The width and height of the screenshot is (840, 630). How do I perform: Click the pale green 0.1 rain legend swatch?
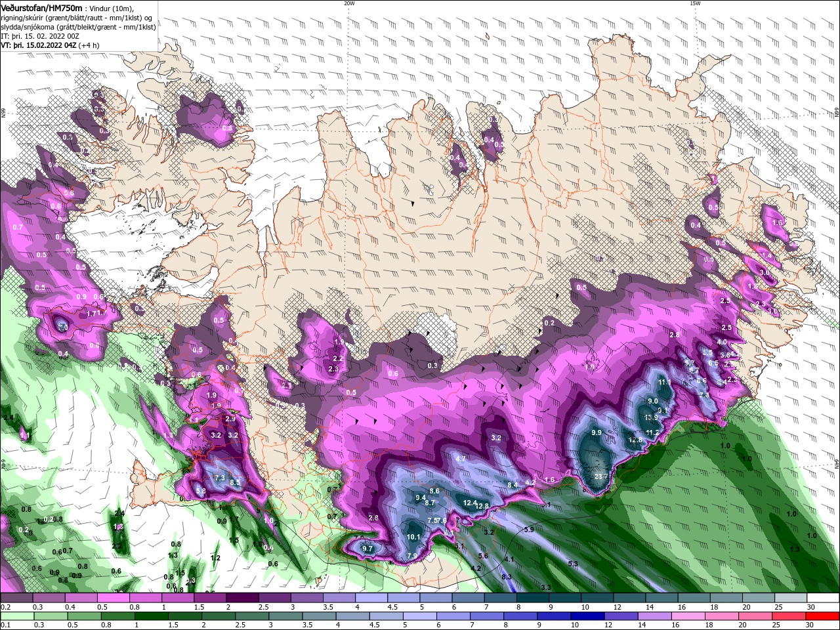(x=16, y=616)
